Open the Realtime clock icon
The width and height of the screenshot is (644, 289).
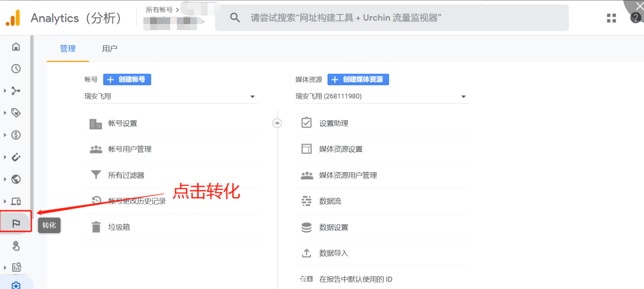pyautogui.click(x=16, y=69)
